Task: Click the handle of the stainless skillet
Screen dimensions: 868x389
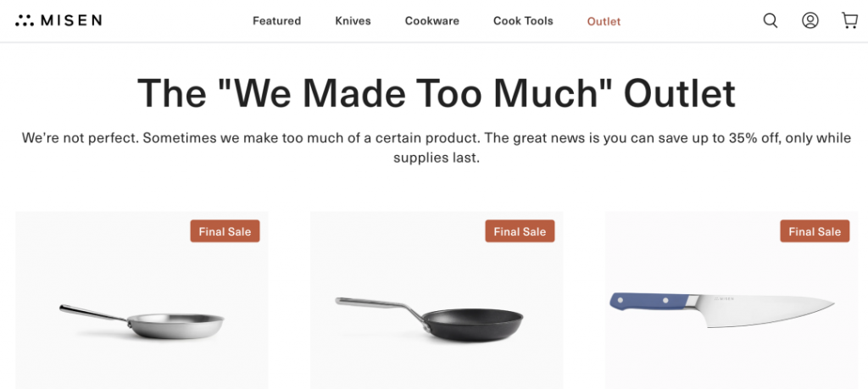Action: tap(95, 314)
